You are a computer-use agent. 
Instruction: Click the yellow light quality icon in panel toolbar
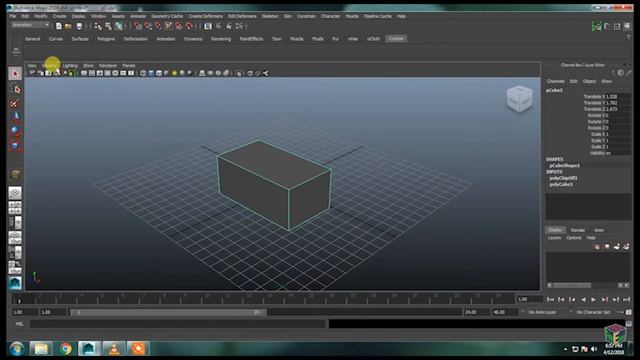tap(174, 73)
